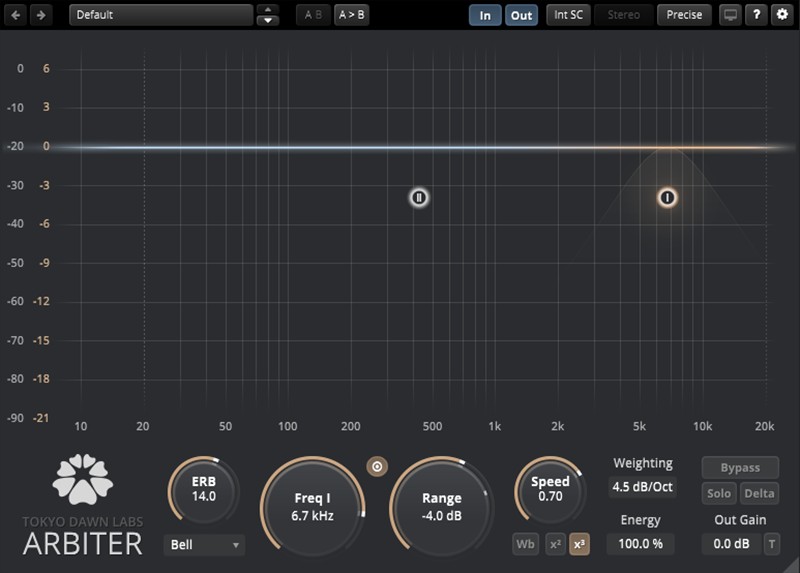The image size is (800, 573).
Task: Toggle the Wb wideband button
Action: (x=525, y=544)
